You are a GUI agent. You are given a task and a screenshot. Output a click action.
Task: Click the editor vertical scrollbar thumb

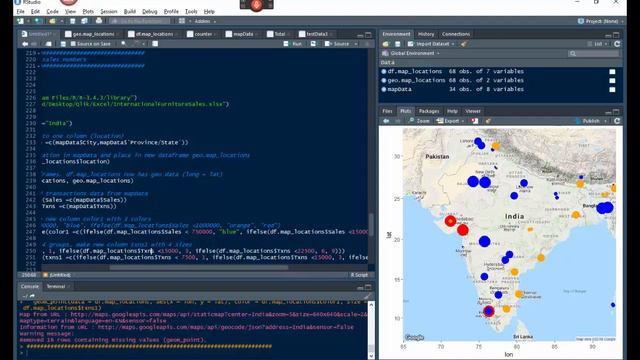[x=371, y=224]
